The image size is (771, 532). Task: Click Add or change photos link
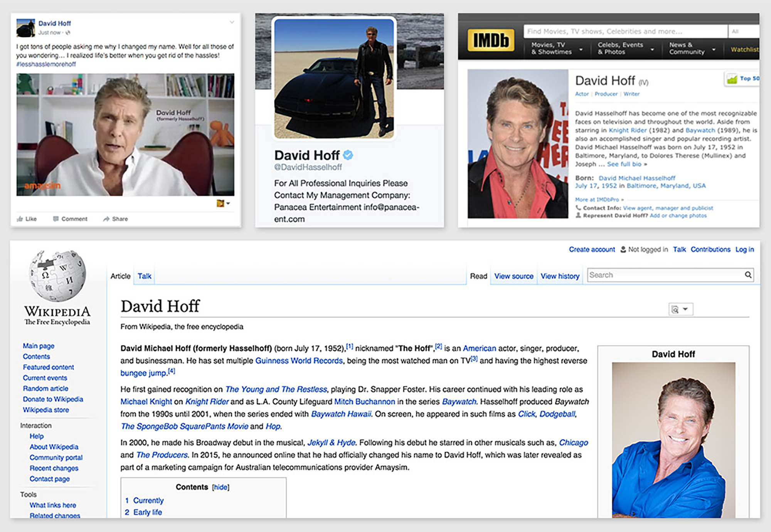pos(678,215)
